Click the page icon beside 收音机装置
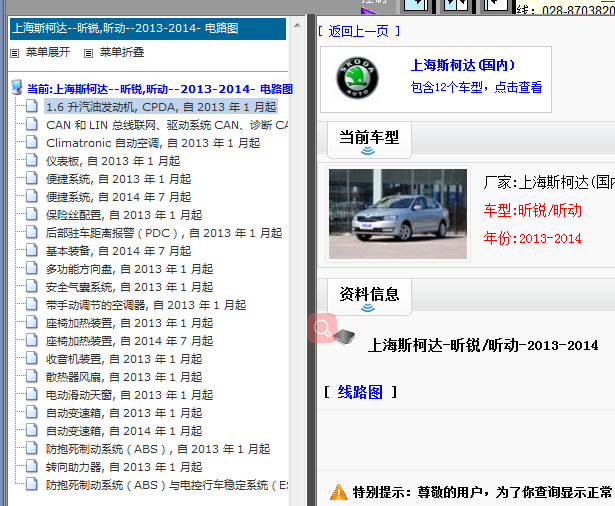Screen dimensions: 615x506 point(32,359)
